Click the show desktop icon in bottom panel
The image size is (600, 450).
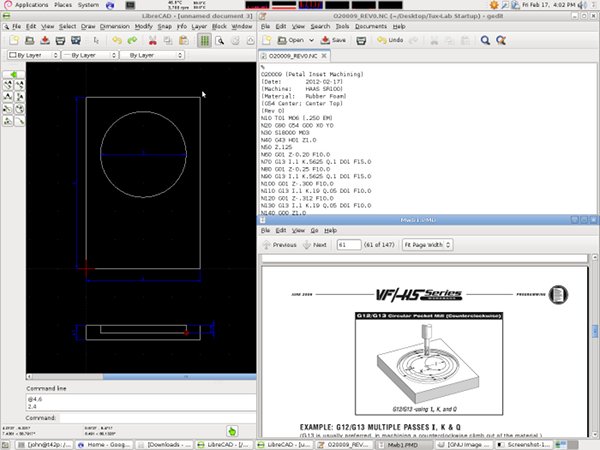click(6, 445)
